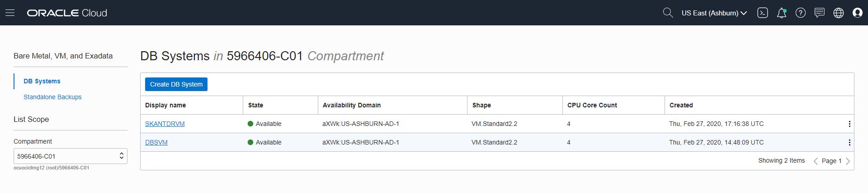Open the hamburger navigation menu
This screenshot has width=868, height=193.
tap(10, 13)
